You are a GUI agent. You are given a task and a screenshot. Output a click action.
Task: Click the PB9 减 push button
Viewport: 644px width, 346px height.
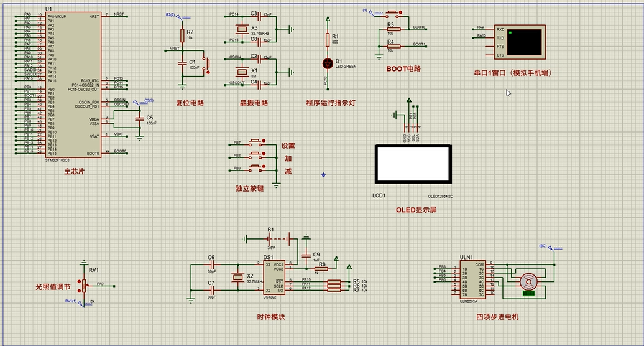coord(256,168)
